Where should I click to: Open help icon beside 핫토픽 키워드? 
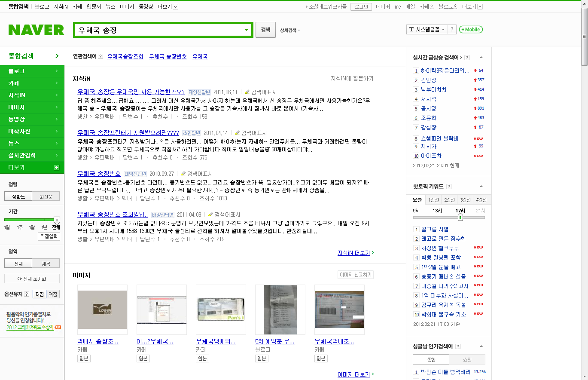coord(449,187)
